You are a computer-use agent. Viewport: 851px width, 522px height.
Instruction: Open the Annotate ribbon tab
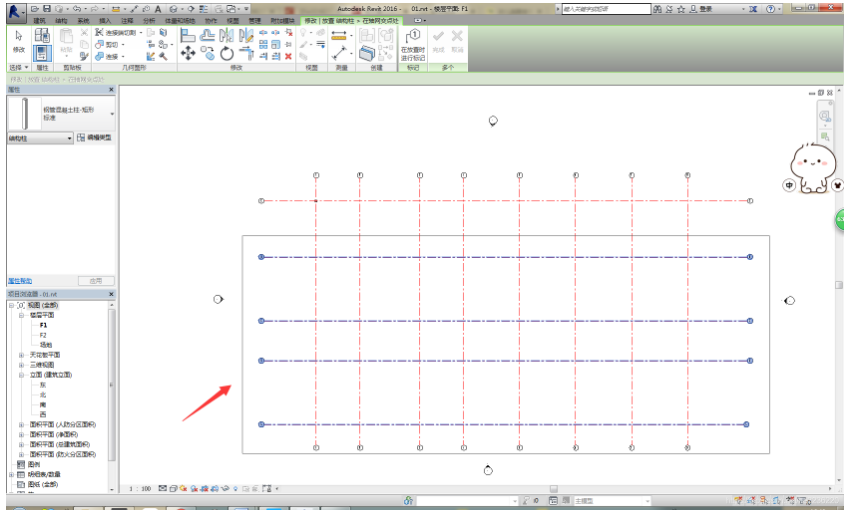[127, 21]
